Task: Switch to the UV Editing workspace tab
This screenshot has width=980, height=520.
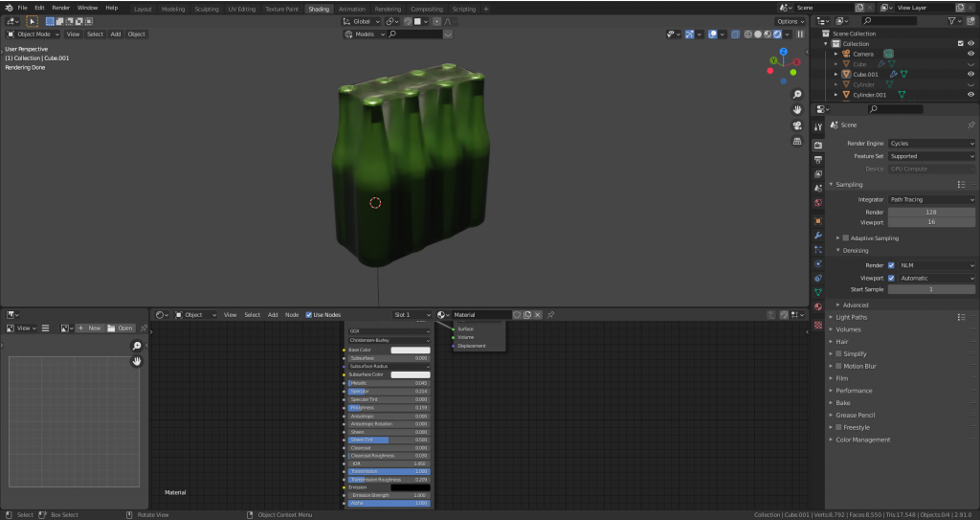Action: pyautogui.click(x=241, y=9)
